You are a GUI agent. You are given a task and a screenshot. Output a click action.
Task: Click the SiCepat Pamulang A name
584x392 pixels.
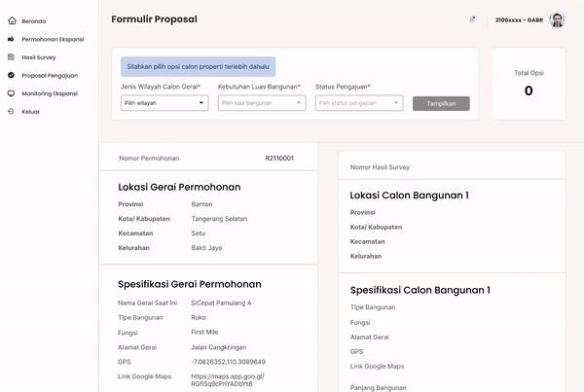tap(221, 303)
